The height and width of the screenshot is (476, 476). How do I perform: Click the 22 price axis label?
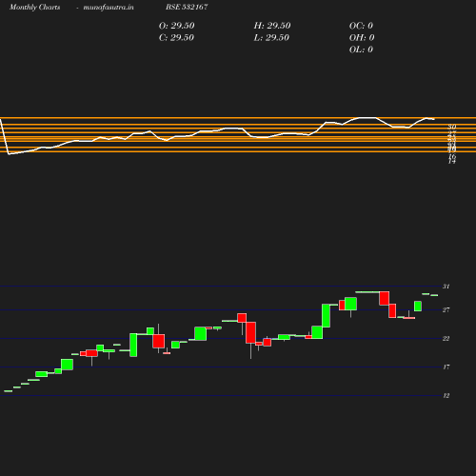point(446,339)
